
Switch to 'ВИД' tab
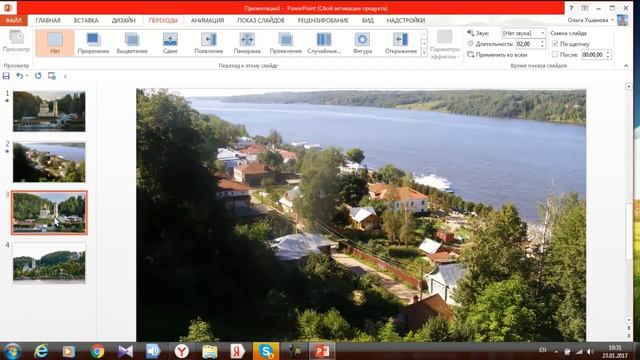click(x=367, y=20)
